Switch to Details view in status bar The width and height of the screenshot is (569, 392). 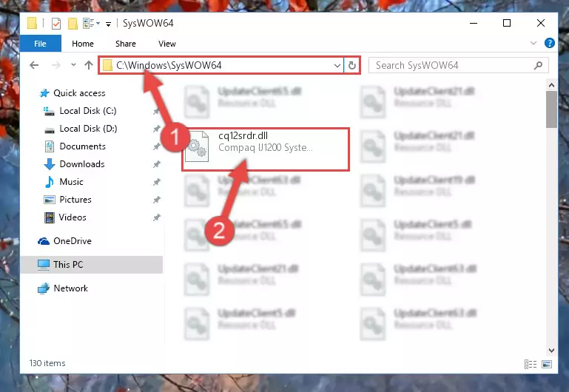click(x=531, y=364)
